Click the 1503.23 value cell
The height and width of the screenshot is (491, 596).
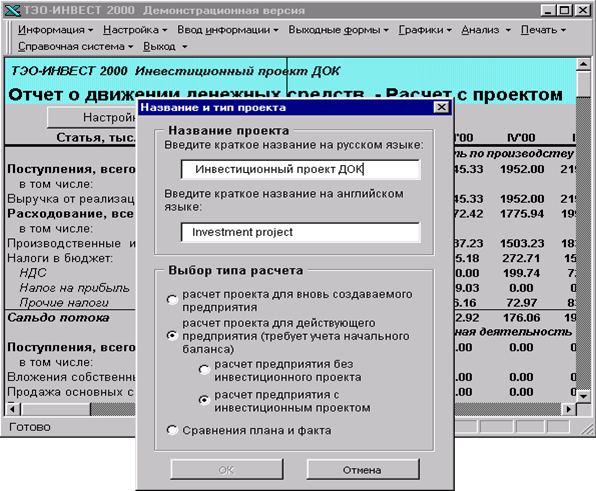pyautogui.click(x=522, y=244)
